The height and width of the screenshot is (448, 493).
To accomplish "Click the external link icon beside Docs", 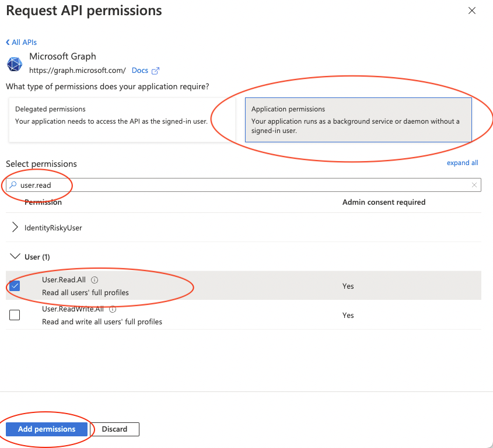I will click(155, 71).
